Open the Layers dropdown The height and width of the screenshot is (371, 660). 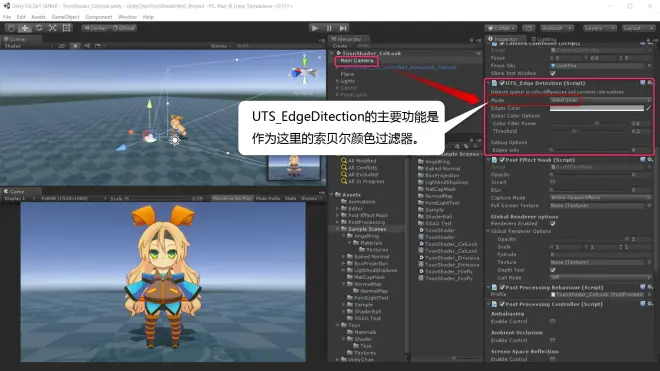[599, 28]
